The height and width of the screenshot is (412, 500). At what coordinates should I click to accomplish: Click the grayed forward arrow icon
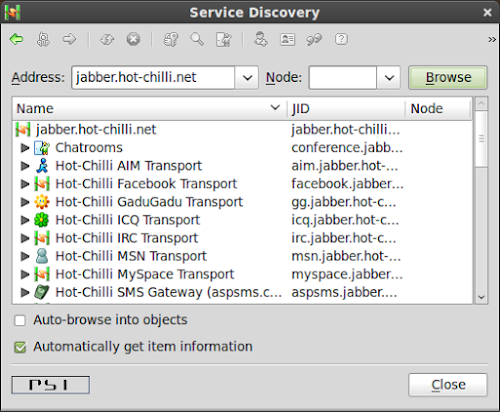[x=69, y=39]
